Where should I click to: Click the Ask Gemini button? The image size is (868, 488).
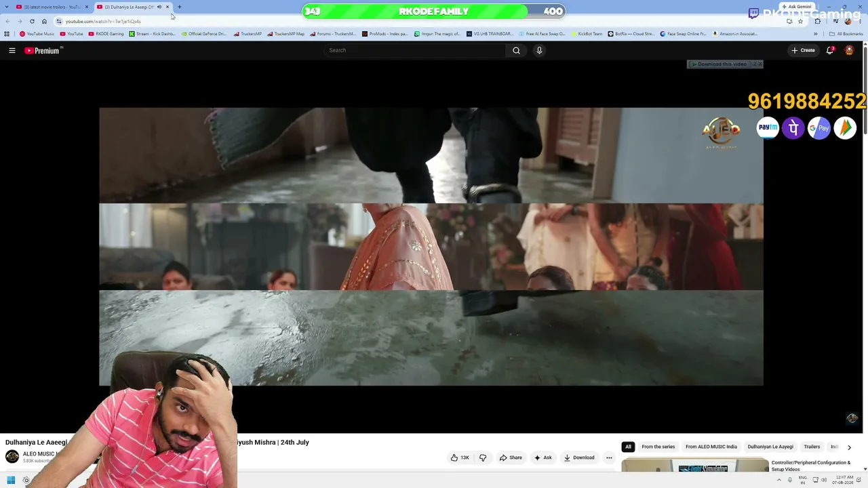pos(797,7)
